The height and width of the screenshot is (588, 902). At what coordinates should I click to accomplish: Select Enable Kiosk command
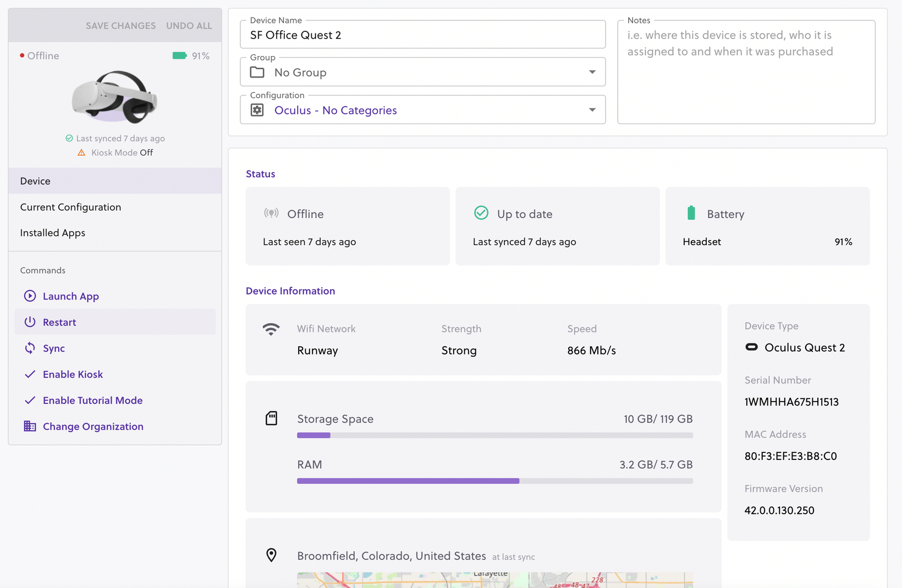(115, 374)
